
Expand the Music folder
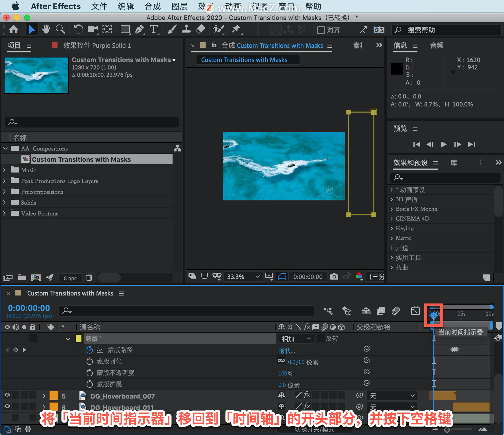tap(4, 170)
